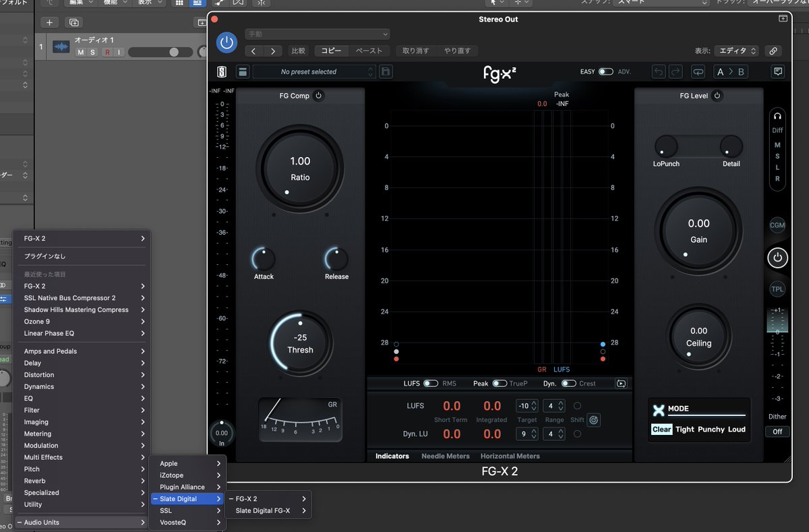Screen dimensions: 809x532
Task: Click the Ratio knob in FG Comp
Action: [300, 168]
